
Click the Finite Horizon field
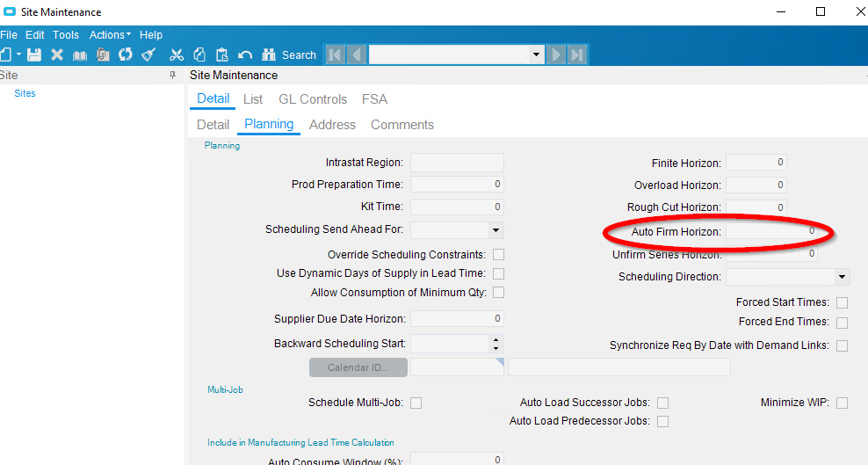pyautogui.click(x=756, y=163)
